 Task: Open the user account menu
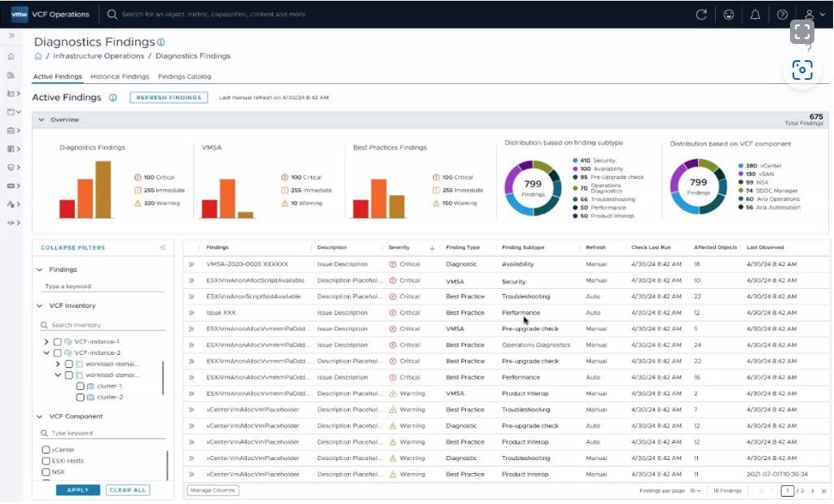pyautogui.click(x=814, y=15)
